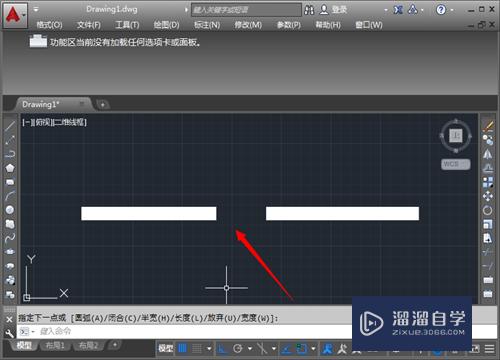Open the 格式(O) menu
This screenshot has height=360, width=500.
(x=49, y=25)
